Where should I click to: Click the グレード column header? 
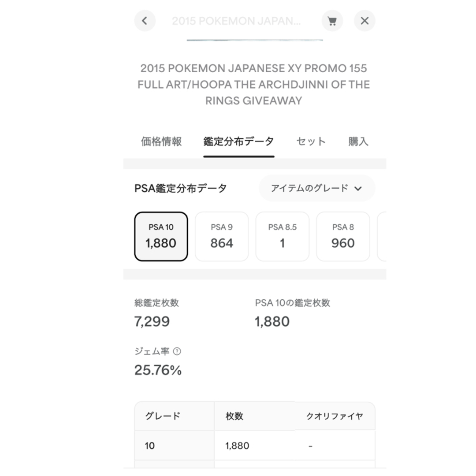(163, 416)
